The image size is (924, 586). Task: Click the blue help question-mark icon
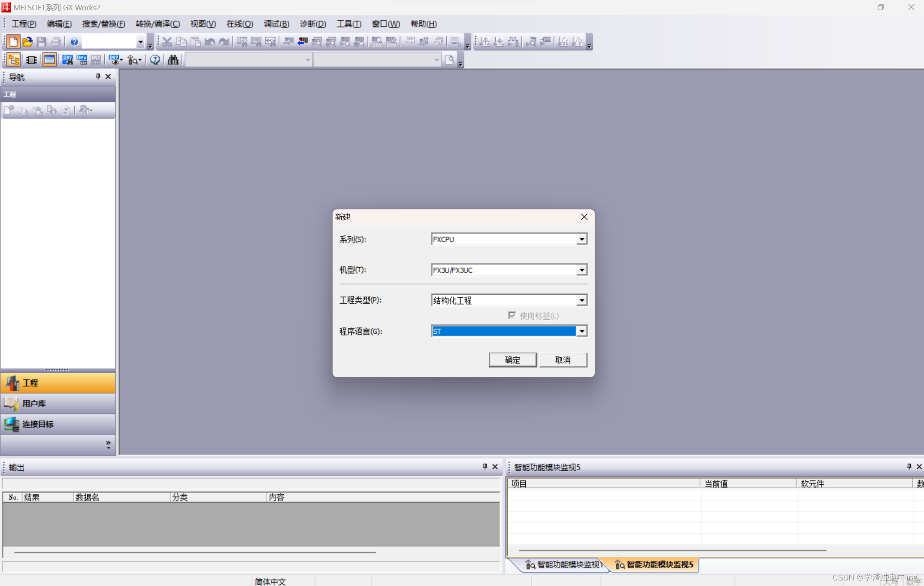click(x=74, y=42)
